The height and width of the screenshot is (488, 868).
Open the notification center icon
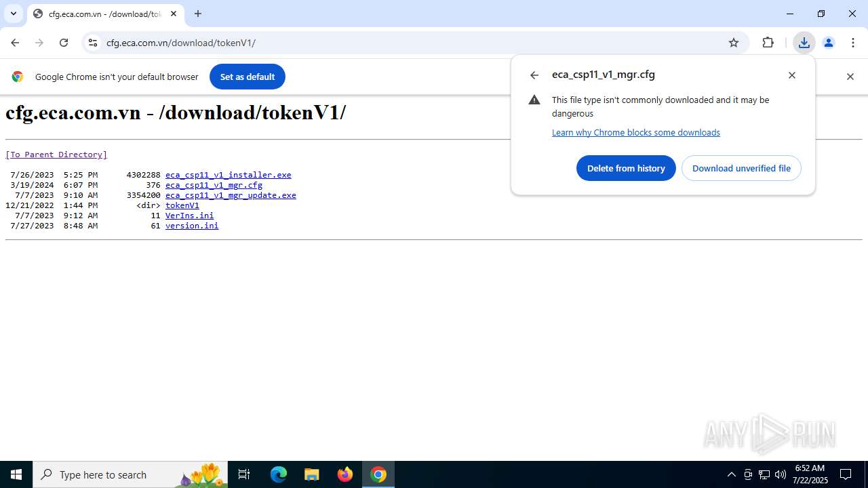coord(846,474)
